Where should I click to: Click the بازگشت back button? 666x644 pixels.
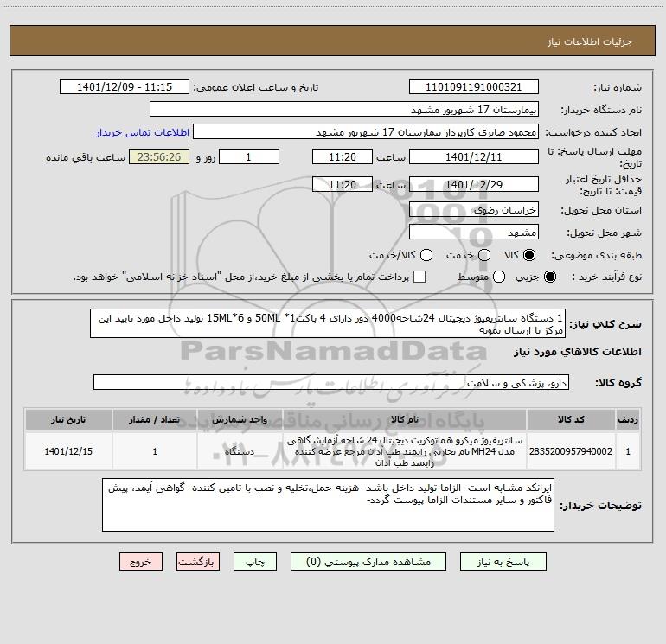pos(198,562)
